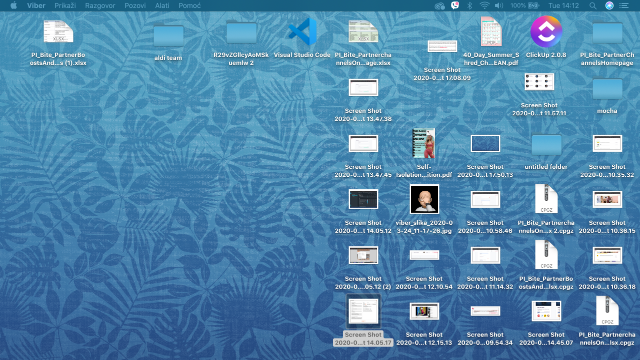The image size is (640, 360).
Task: Click the Viber status icon in menu bar
Action: pyautogui.click(x=455, y=5)
